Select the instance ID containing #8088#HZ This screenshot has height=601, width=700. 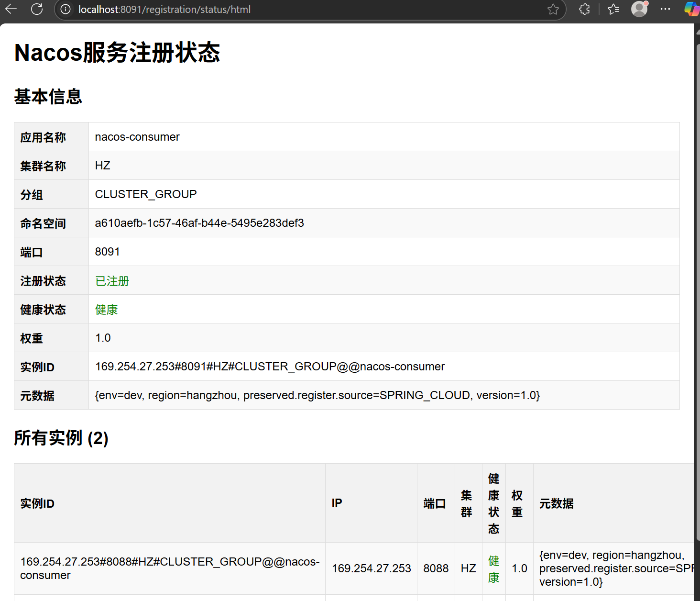coord(170,568)
